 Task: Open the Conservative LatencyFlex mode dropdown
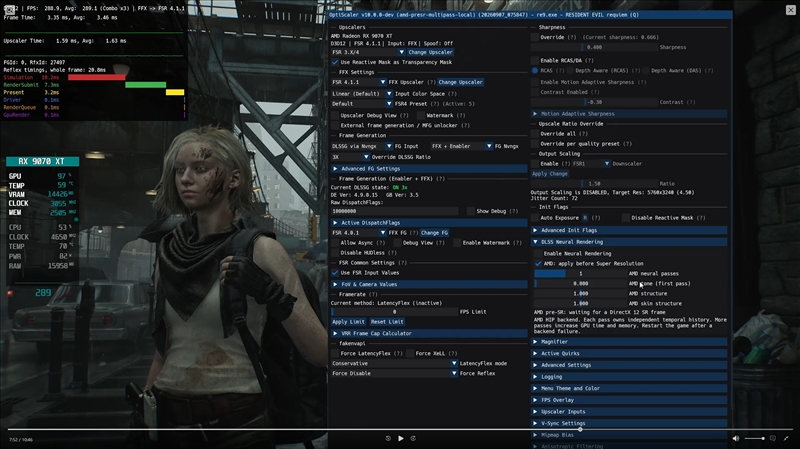click(x=394, y=364)
